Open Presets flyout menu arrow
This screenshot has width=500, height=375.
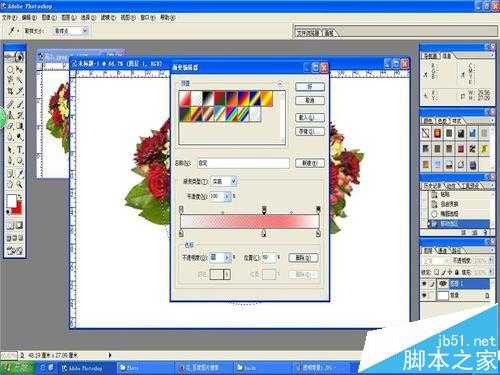coord(280,83)
